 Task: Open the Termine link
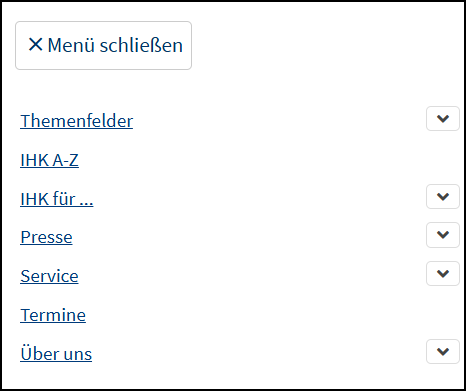click(x=53, y=315)
